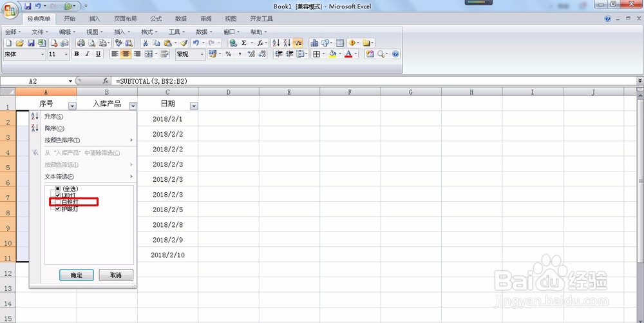Expand the Name Box A2 dropdown
This screenshot has height=323, width=644.
(71, 81)
